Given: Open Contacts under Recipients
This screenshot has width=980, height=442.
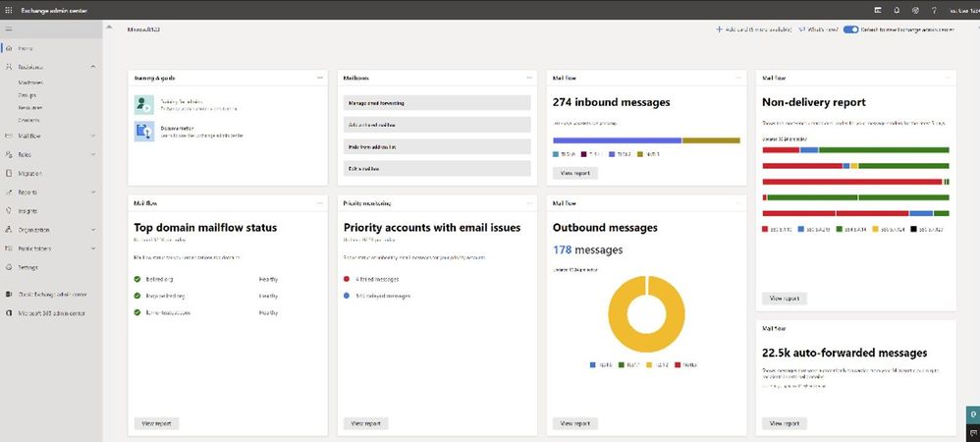Looking at the screenshot, I should 28,120.
